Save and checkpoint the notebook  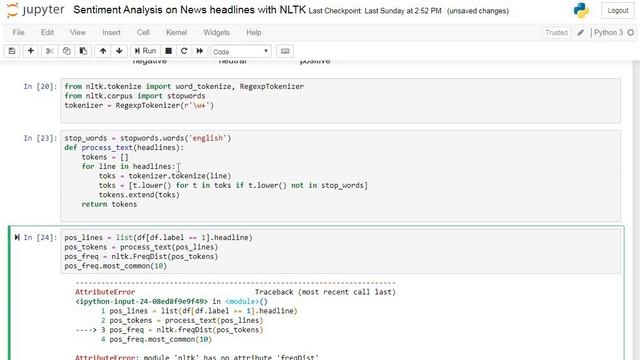[12, 51]
